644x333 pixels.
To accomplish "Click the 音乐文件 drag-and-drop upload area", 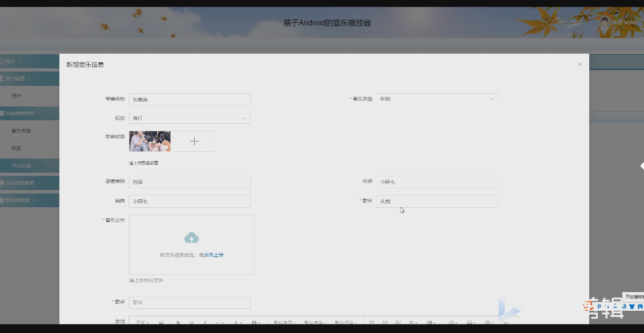I will point(192,245).
